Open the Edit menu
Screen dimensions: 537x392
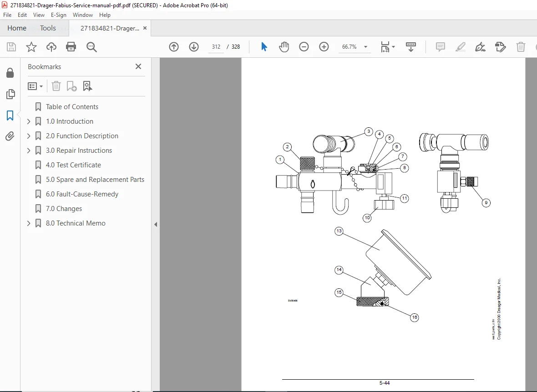click(x=22, y=15)
